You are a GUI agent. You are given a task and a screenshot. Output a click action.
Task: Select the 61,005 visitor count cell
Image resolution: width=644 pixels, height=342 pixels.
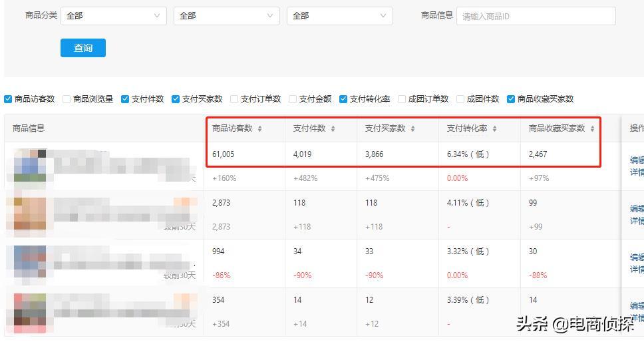coord(223,154)
